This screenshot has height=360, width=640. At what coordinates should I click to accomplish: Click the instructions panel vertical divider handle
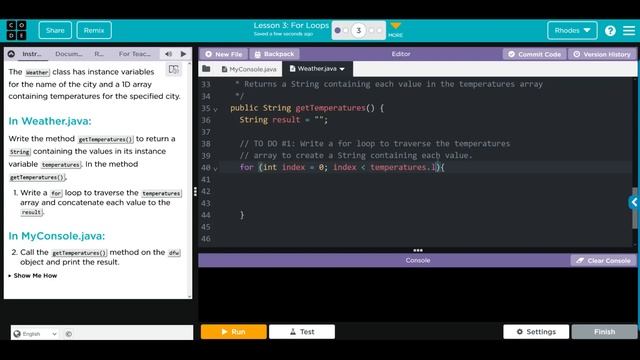click(x=195, y=191)
